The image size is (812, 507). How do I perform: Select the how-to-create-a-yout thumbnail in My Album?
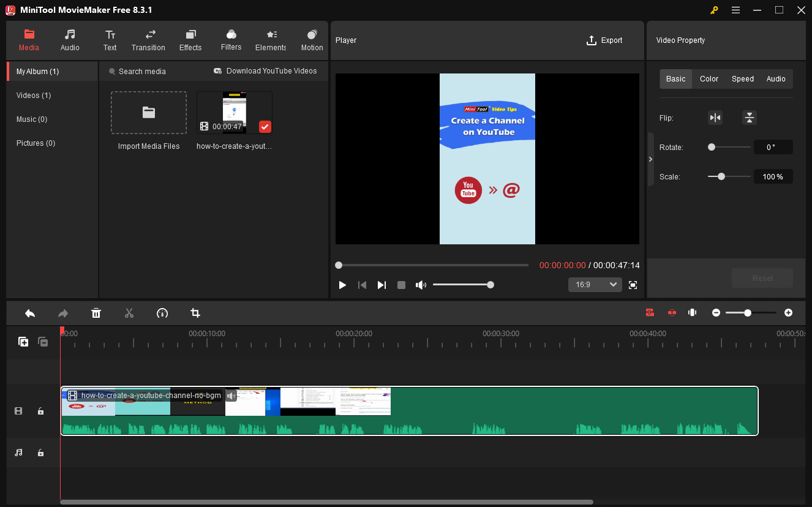click(x=234, y=111)
